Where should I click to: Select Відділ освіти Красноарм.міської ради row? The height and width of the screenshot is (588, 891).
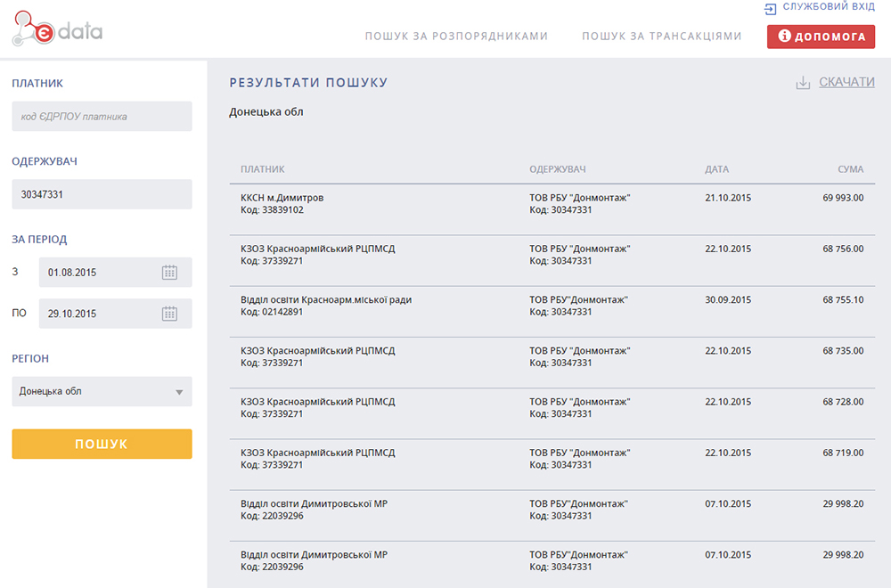coord(552,306)
